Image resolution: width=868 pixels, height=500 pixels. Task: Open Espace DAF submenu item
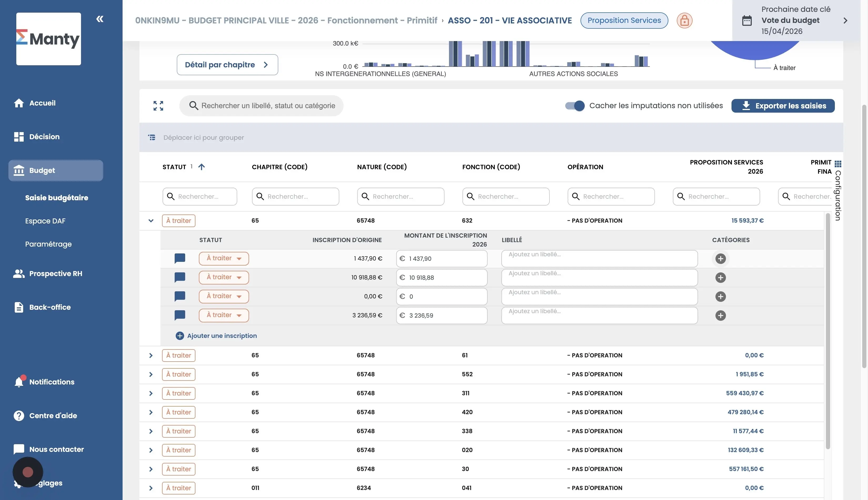45,221
